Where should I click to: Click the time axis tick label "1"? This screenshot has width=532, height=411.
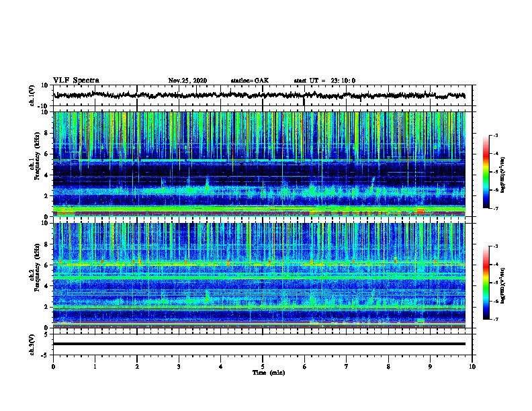tap(95, 367)
